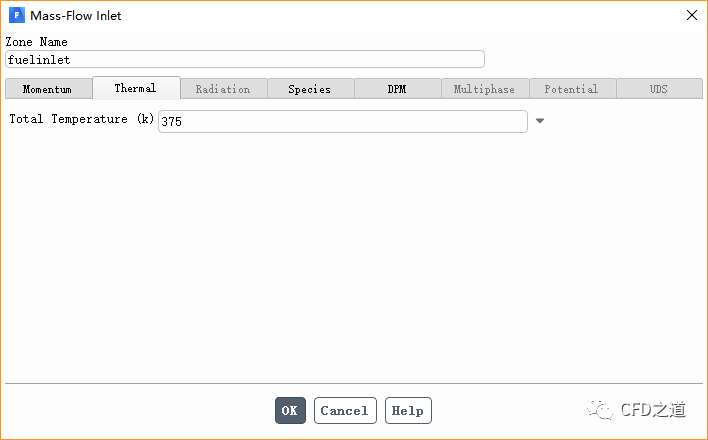Click the Total Temperature (k) label

[82, 119]
